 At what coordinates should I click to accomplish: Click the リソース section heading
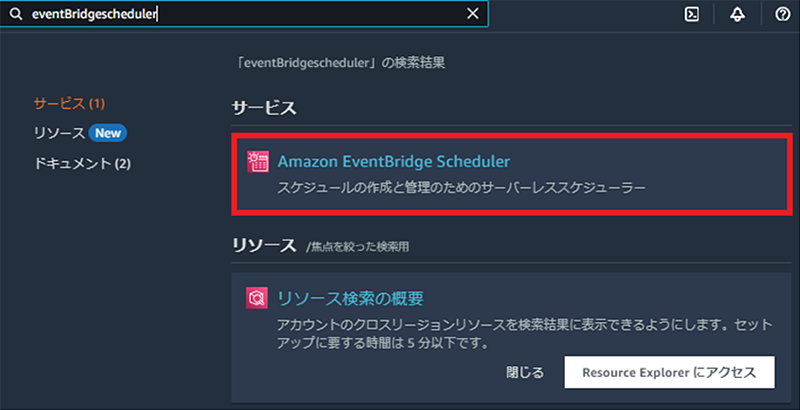264,246
